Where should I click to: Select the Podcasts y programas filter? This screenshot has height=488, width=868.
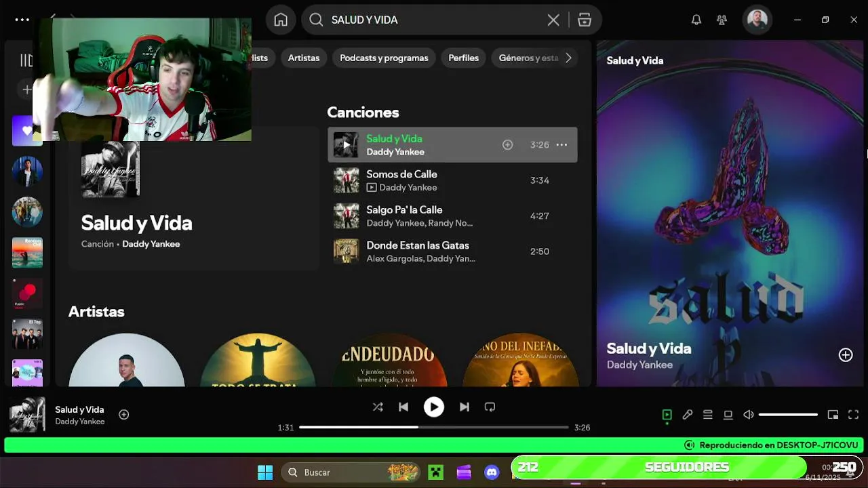(384, 58)
